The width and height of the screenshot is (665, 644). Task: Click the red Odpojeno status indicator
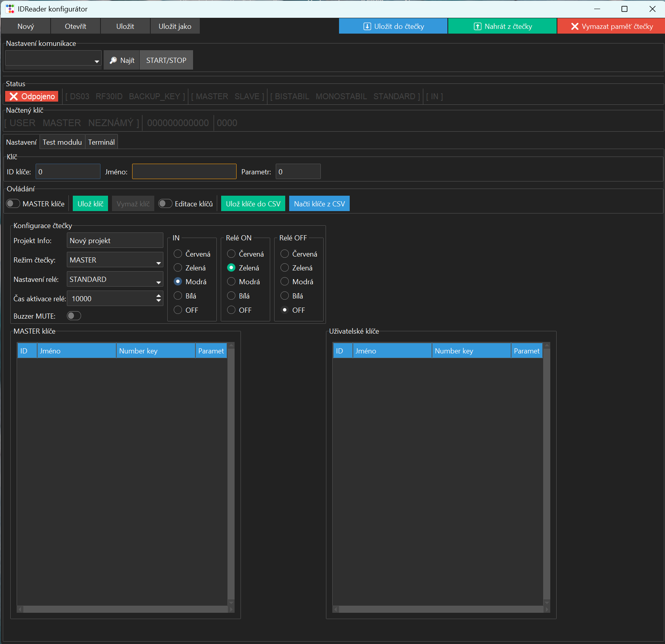(32, 96)
